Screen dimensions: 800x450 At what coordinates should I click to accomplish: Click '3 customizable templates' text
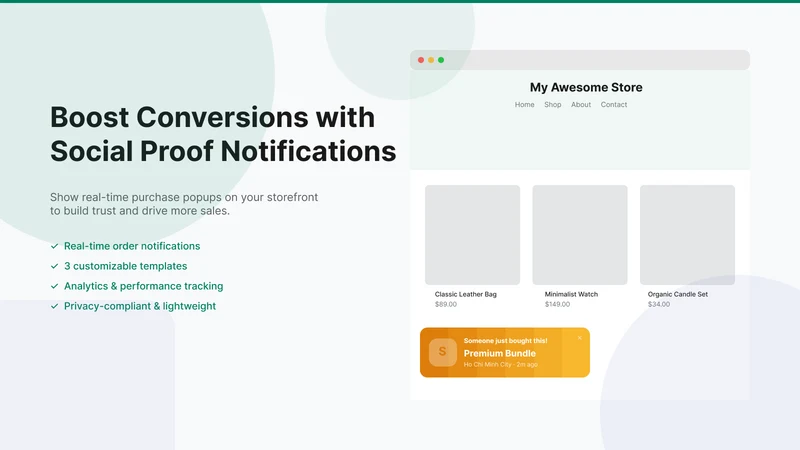pos(126,266)
